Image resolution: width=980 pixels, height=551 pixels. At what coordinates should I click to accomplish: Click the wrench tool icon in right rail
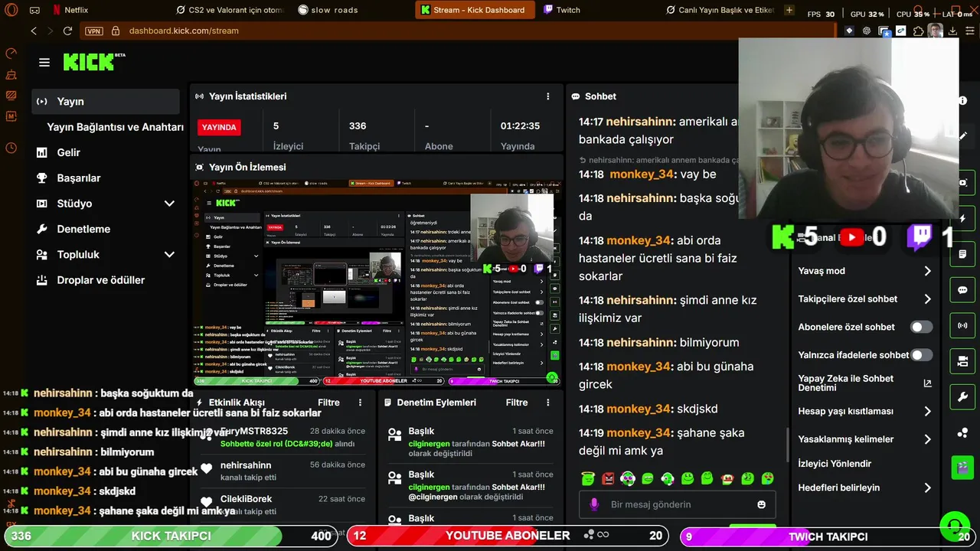click(x=962, y=396)
